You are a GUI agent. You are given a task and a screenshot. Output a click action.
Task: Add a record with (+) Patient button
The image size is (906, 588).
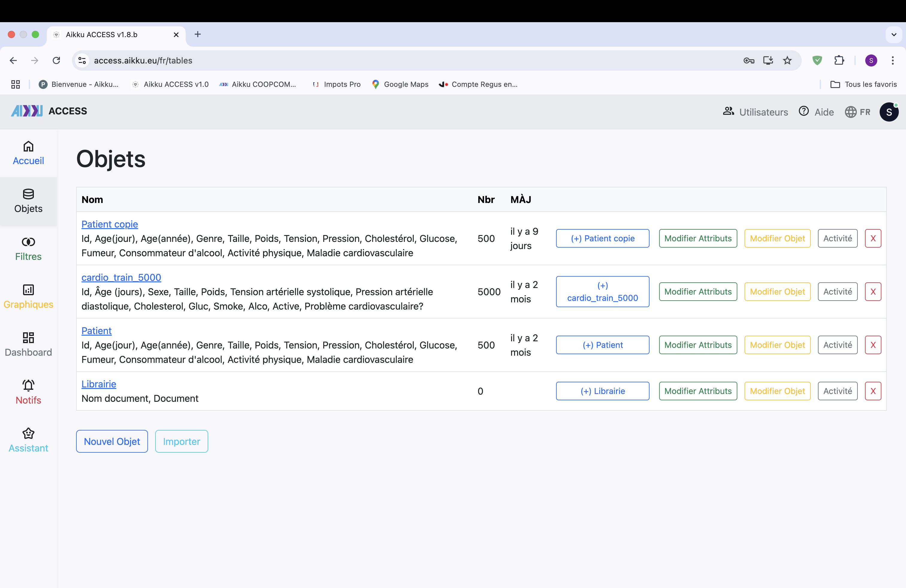(602, 345)
